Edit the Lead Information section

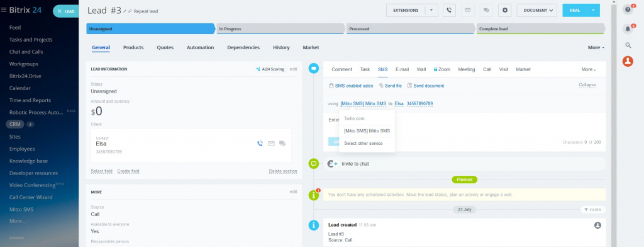pos(293,69)
